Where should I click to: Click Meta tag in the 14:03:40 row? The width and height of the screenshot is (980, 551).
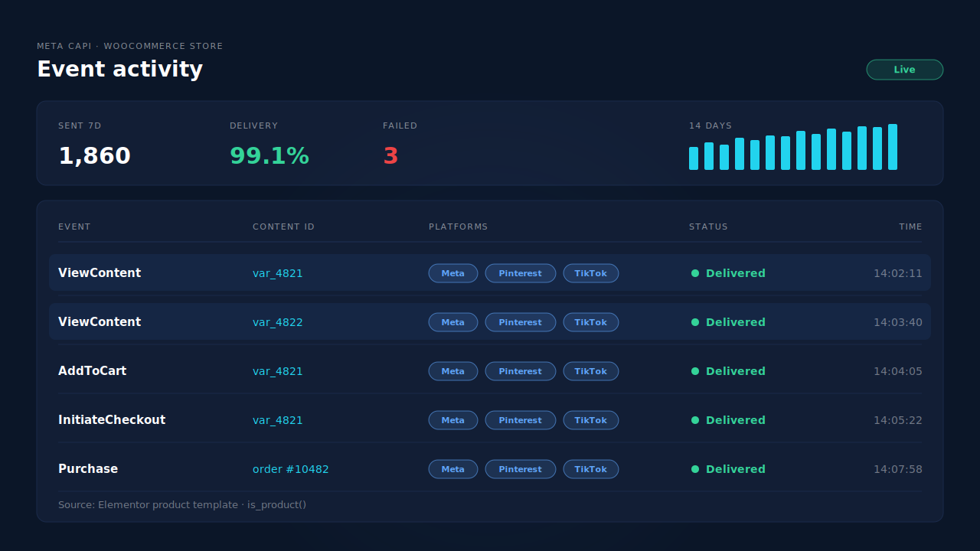pyautogui.click(x=453, y=322)
